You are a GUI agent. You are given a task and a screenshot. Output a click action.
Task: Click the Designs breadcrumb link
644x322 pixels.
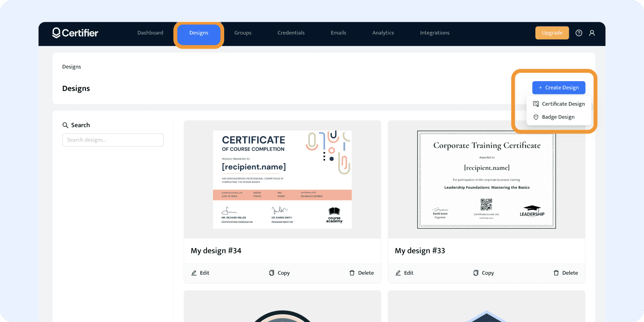click(x=72, y=67)
